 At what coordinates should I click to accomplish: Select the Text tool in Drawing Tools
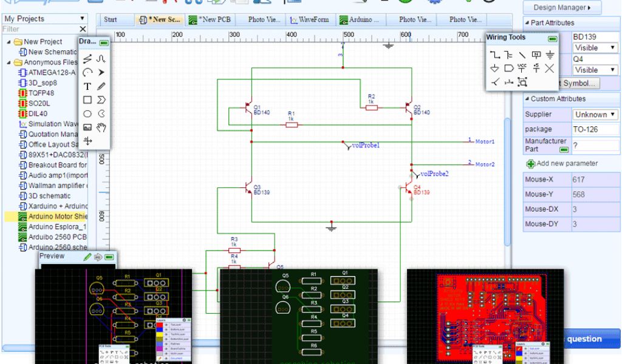[87, 86]
